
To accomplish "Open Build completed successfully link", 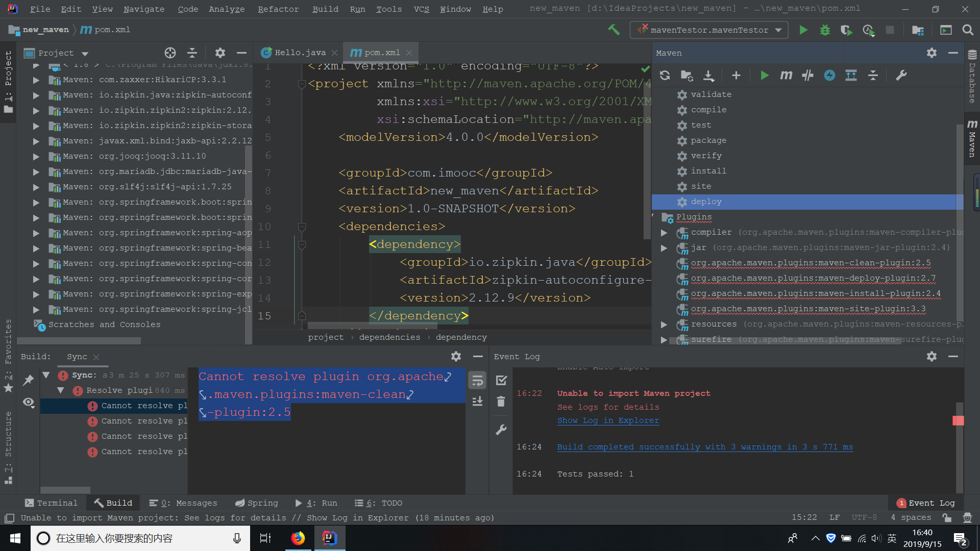I will (x=704, y=447).
